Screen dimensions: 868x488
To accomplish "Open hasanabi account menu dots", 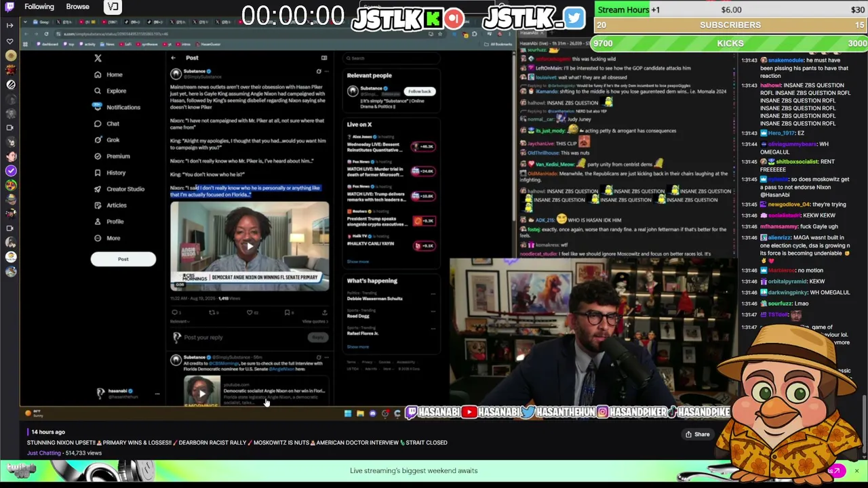I will coord(157,393).
